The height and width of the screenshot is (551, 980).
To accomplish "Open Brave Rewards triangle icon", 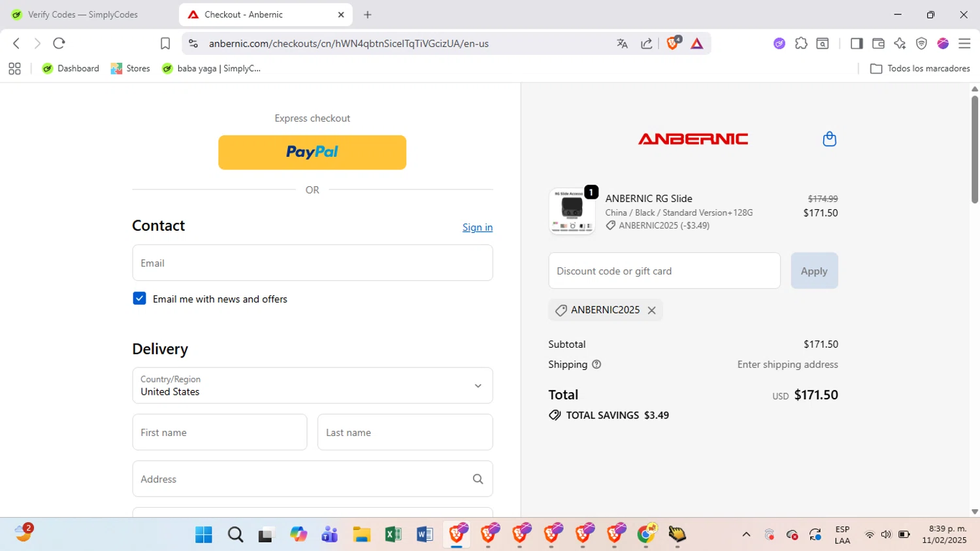I will (697, 43).
